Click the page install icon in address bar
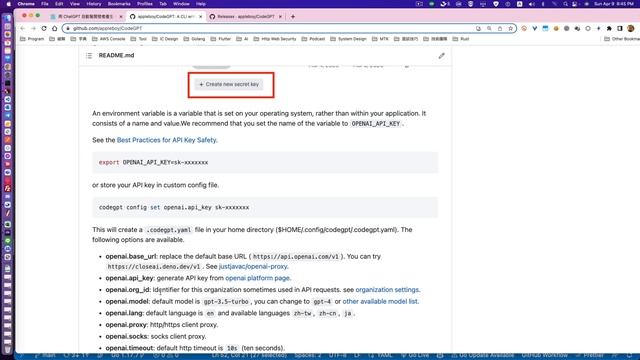The width and height of the screenshot is (640, 360). 478,29
